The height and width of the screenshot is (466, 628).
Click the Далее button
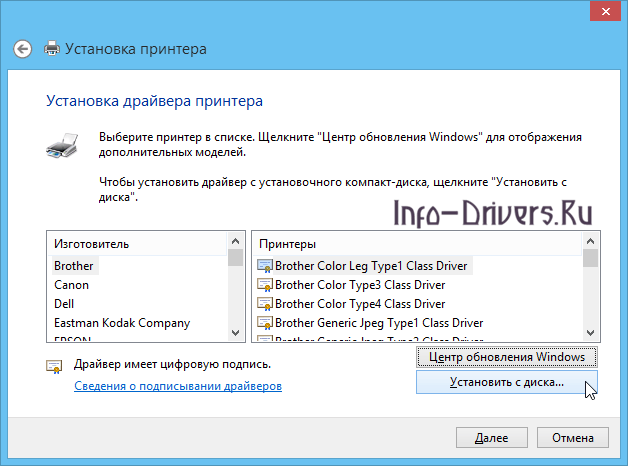(491, 438)
